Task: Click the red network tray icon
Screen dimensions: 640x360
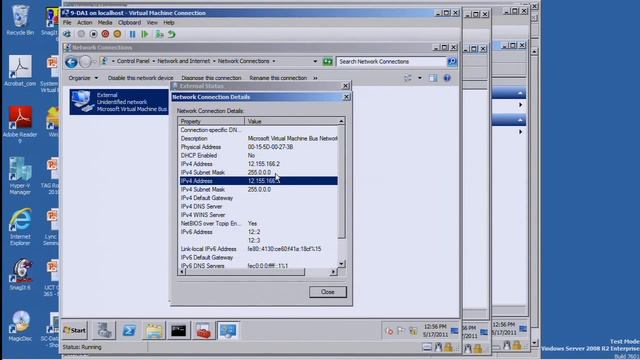Action: (x=389, y=331)
